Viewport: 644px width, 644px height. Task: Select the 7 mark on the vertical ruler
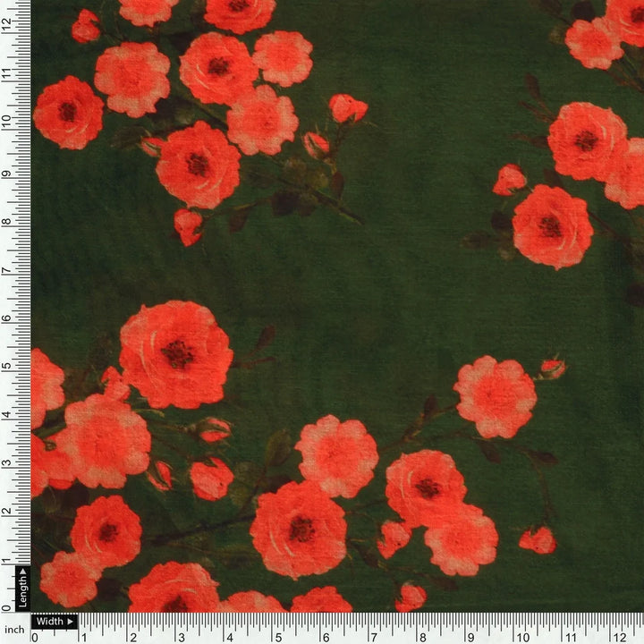(7, 269)
